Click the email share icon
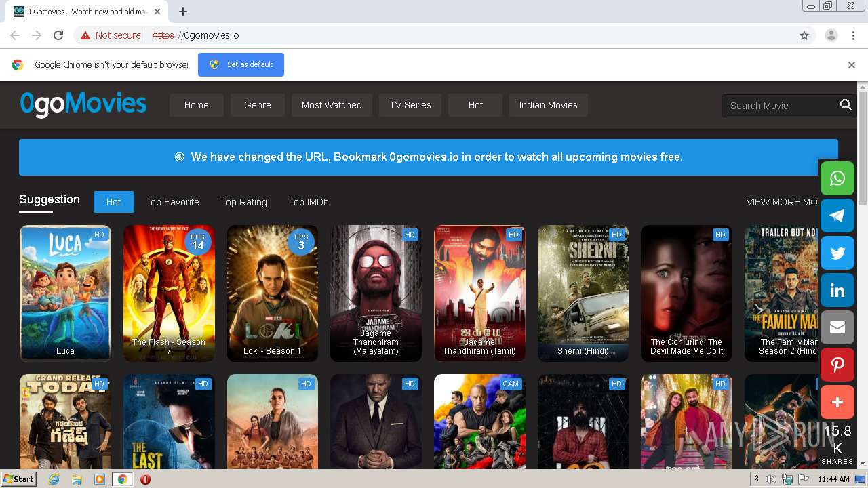This screenshot has width=868, height=488. [837, 327]
